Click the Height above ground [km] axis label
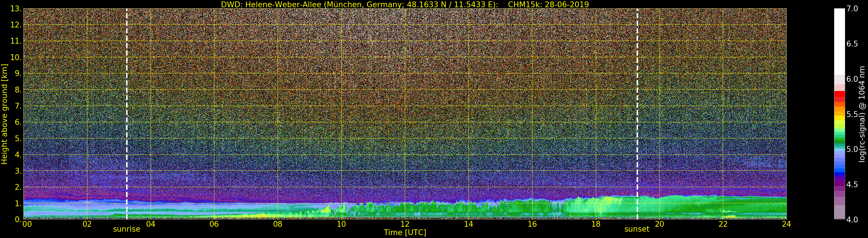 coord(4,114)
